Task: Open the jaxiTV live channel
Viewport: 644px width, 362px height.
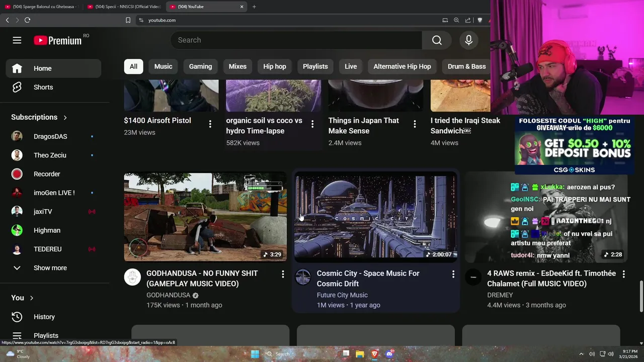Action: [53, 212]
